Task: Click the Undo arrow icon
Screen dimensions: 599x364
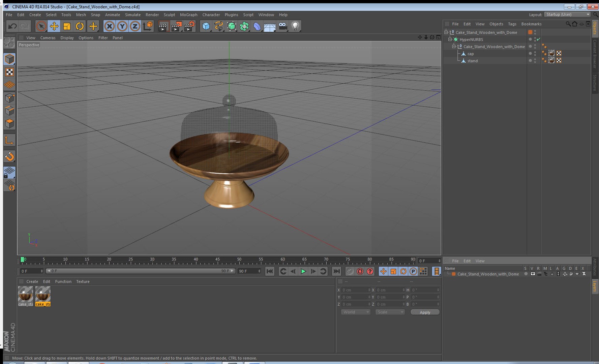Action: coord(12,26)
